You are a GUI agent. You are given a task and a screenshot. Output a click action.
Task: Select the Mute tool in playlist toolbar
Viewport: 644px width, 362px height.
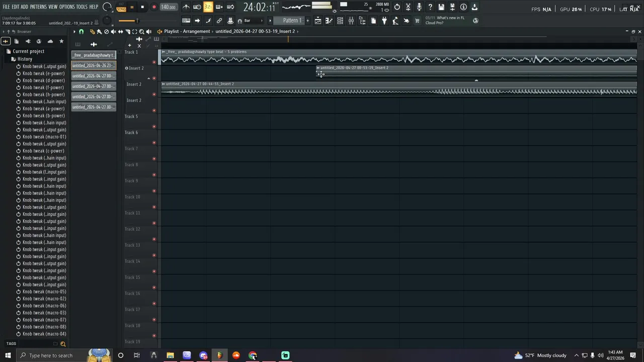coord(113,31)
